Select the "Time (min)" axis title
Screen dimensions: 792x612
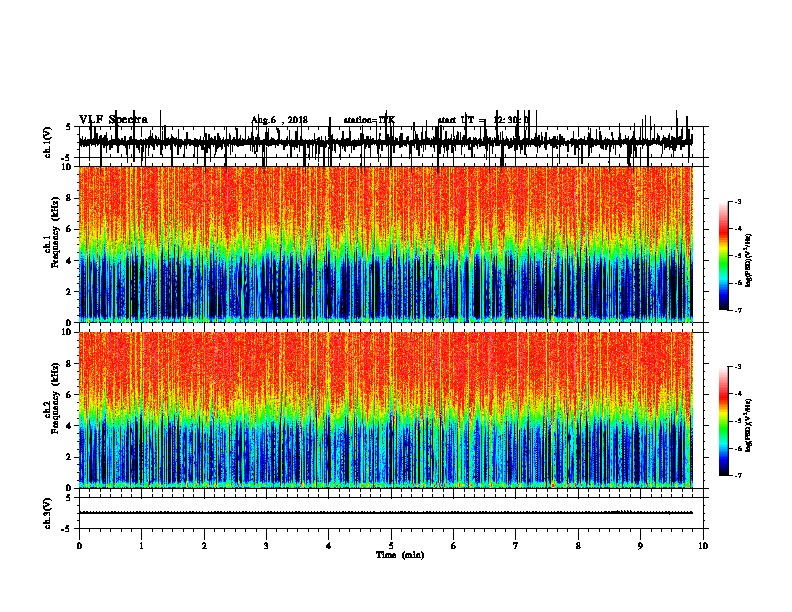[x=400, y=555]
